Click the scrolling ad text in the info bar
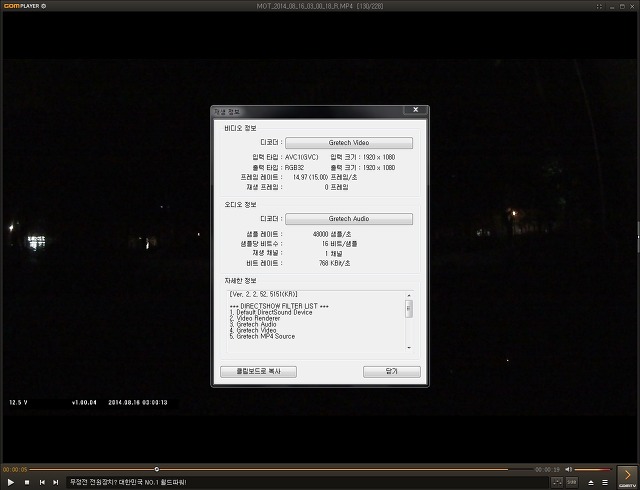 tap(128, 482)
